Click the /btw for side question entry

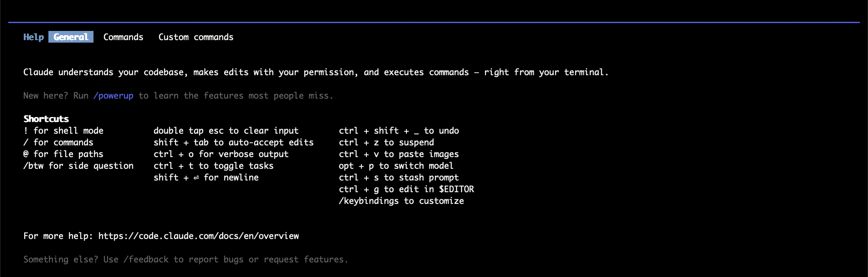pos(78,166)
